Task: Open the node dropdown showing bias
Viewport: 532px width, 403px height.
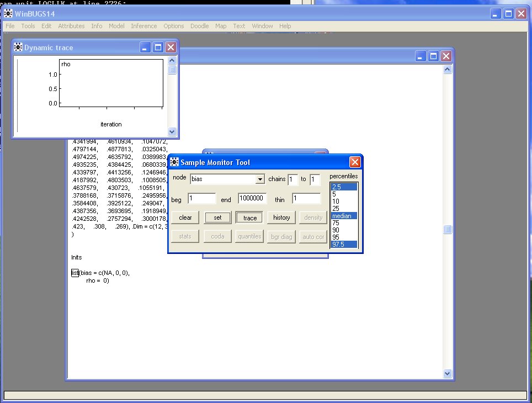Action: [260, 179]
